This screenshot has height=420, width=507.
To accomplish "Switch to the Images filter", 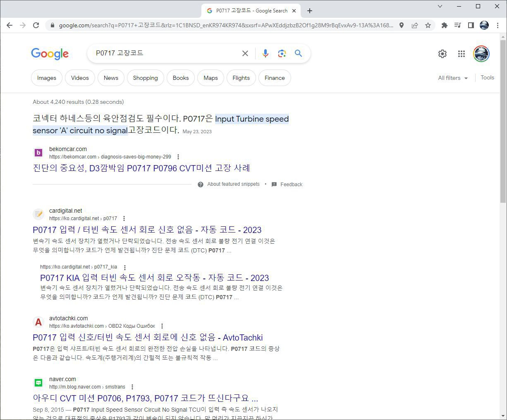I will click(x=47, y=78).
